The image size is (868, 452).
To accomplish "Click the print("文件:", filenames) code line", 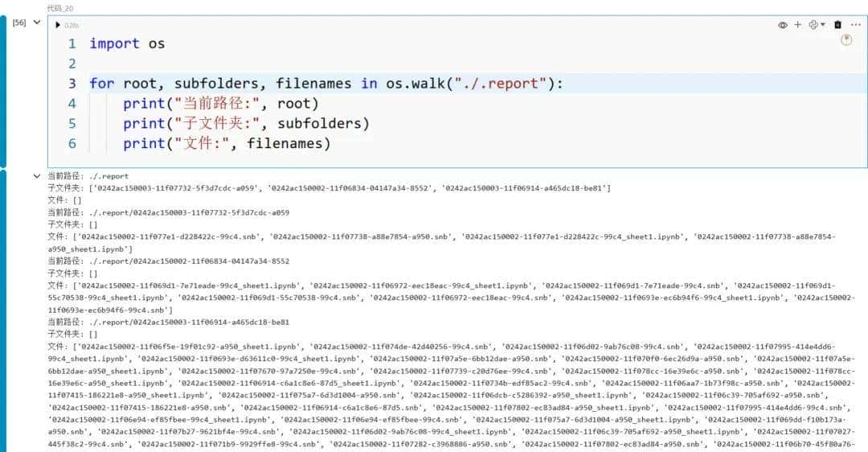I will click(x=227, y=143).
